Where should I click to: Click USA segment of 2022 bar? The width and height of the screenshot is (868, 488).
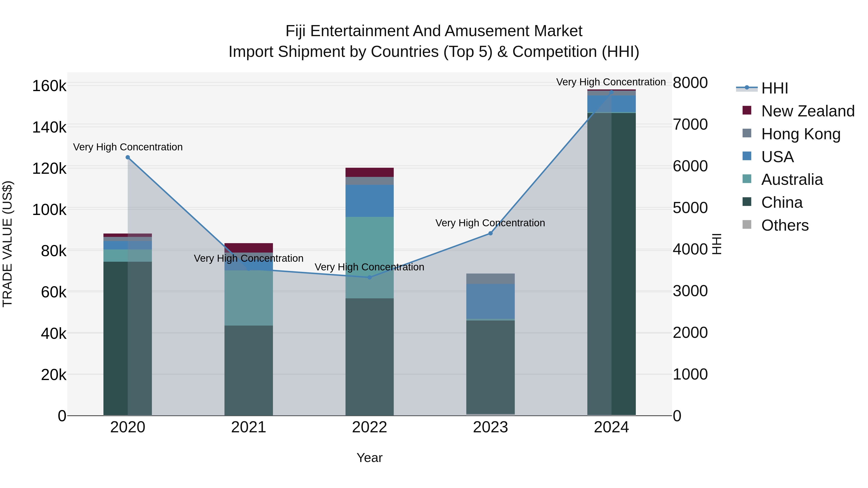[x=370, y=201]
